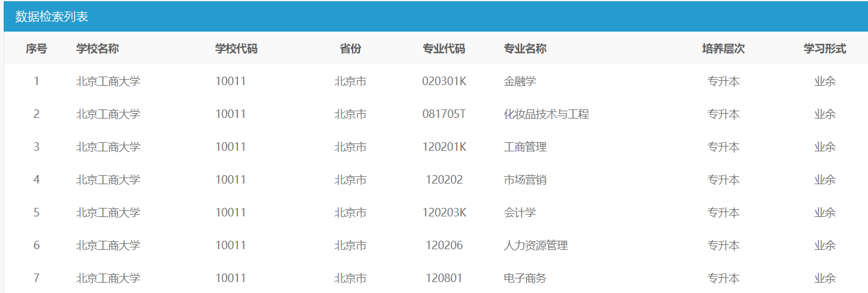Click serial number 6 cell

pyautogui.click(x=36, y=245)
